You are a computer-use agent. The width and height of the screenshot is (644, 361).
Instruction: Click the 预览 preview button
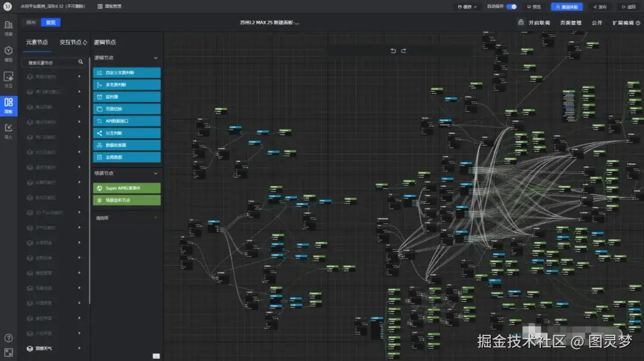pyautogui.click(x=534, y=7)
